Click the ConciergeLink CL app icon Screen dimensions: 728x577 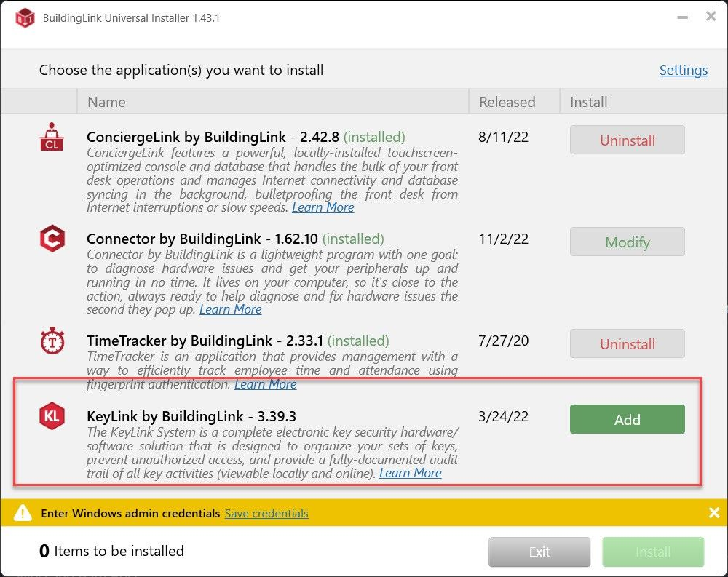pyautogui.click(x=52, y=137)
